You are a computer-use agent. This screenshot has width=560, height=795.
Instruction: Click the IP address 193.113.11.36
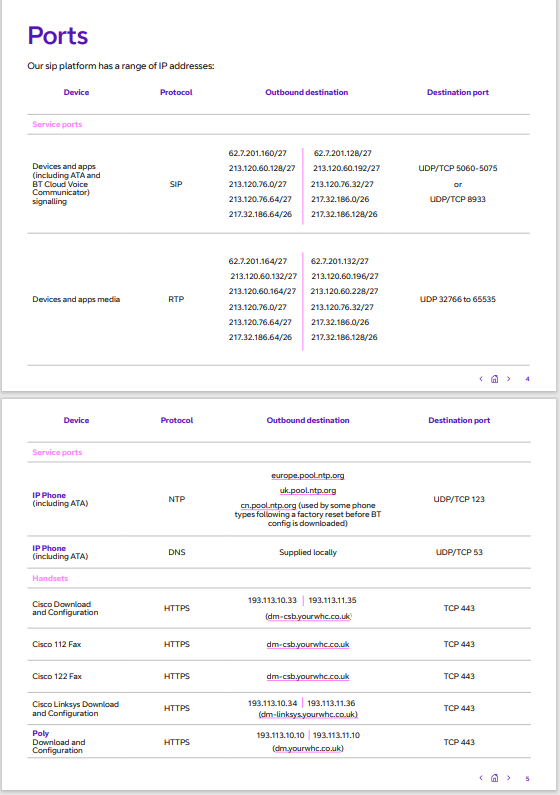(331, 703)
